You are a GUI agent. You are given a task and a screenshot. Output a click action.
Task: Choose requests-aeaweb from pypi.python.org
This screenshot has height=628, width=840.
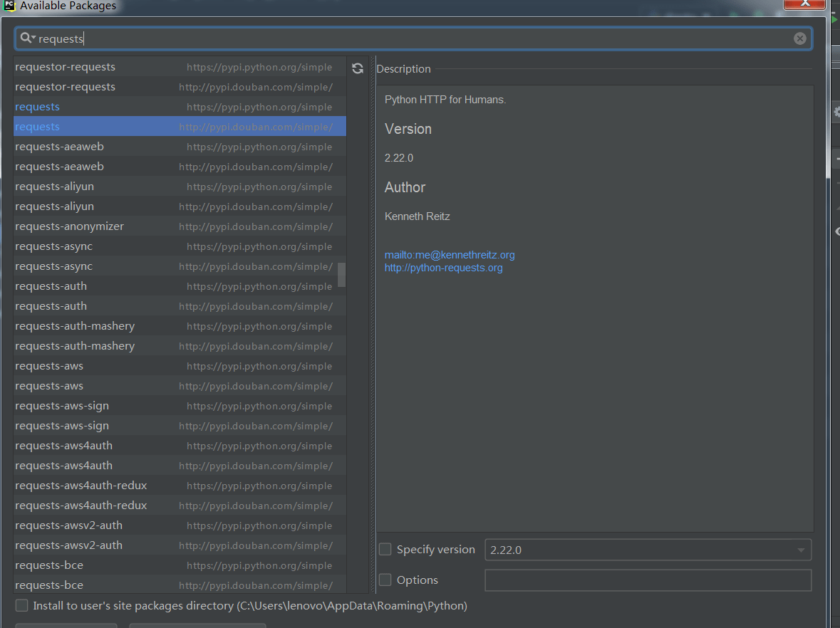pos(180,147)
